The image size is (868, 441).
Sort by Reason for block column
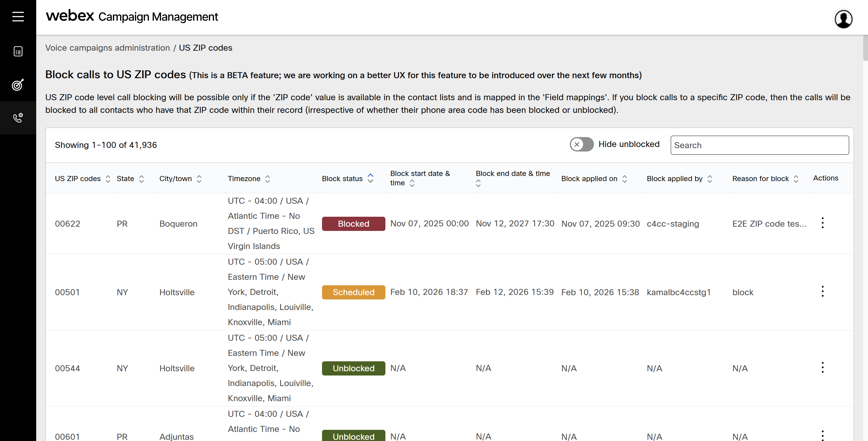coord(796,179)
